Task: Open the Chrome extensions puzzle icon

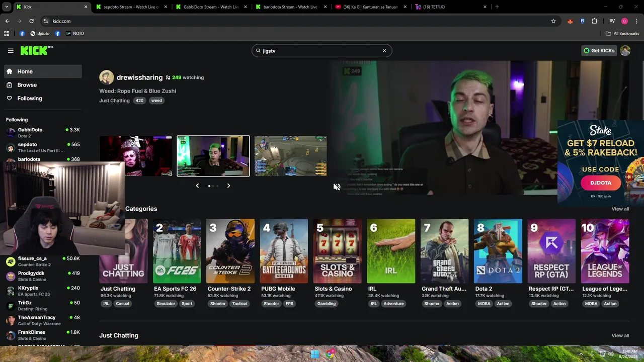Action: pyautogui.click(x=595, y=21)
